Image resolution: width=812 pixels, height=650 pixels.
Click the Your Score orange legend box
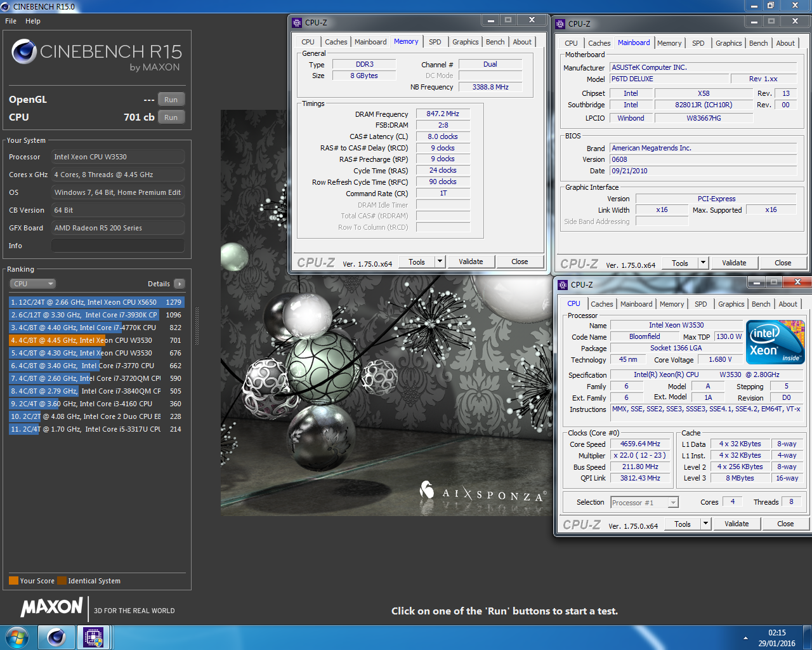click(x=13, y=580)
